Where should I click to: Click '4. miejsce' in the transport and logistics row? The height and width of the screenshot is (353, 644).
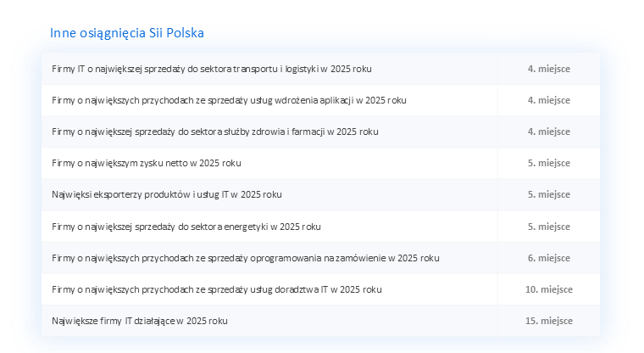(549, 69)
